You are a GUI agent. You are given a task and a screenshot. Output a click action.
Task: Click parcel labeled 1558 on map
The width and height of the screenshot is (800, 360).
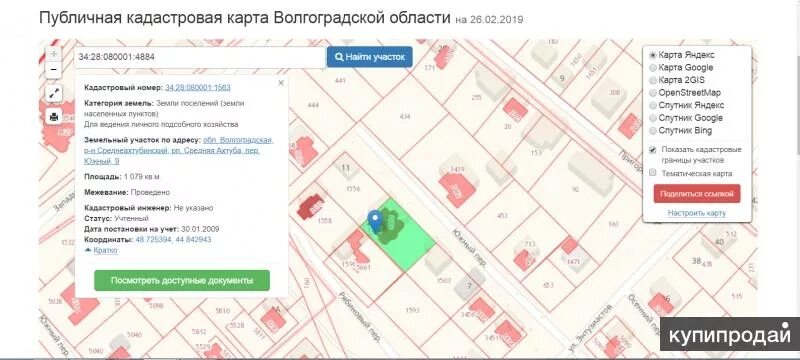tap(324, 221)
